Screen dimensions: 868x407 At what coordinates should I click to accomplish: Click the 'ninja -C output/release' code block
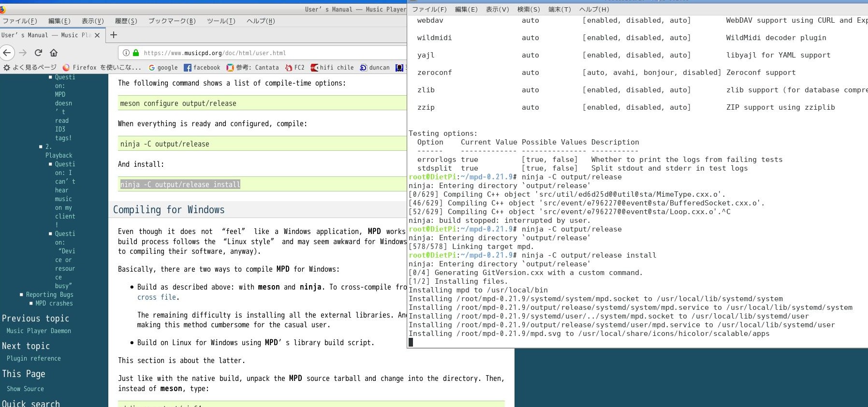point(262,144)
